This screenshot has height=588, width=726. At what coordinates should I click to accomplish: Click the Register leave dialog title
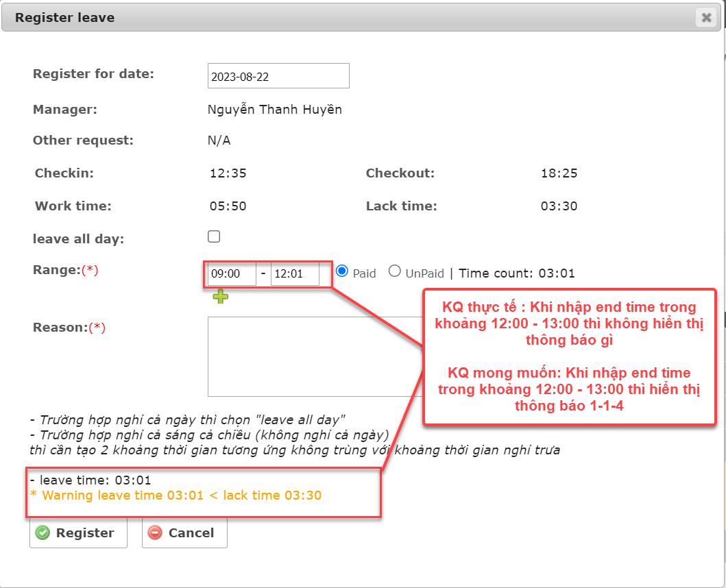(65, 18)
